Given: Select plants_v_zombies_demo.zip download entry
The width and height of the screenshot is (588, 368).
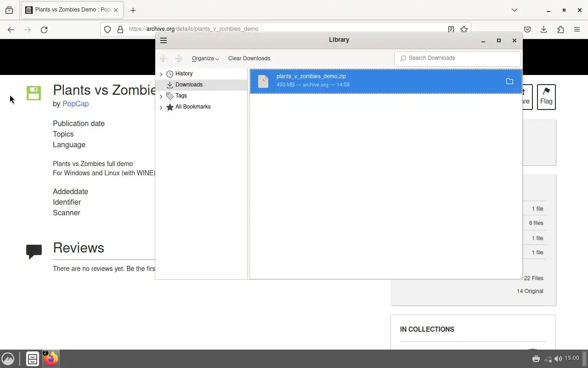Looking at the screenshot, I should pyautogui.click(x=386, y=81).
